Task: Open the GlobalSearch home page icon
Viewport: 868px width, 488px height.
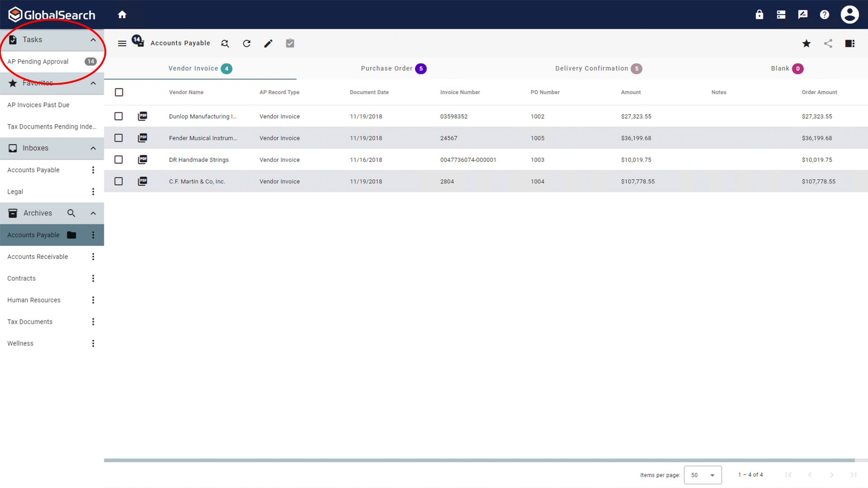Action: pos(122,14)
